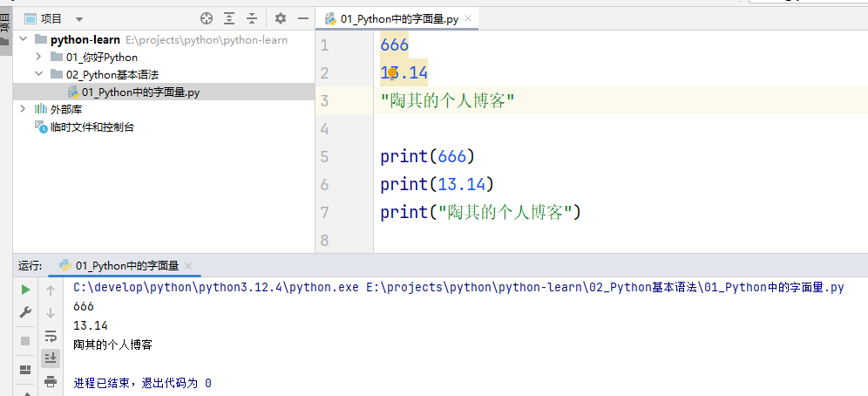Click the expand all icon in project panel
This screenshot has height=396, width=868.
(x=229, y=18)
